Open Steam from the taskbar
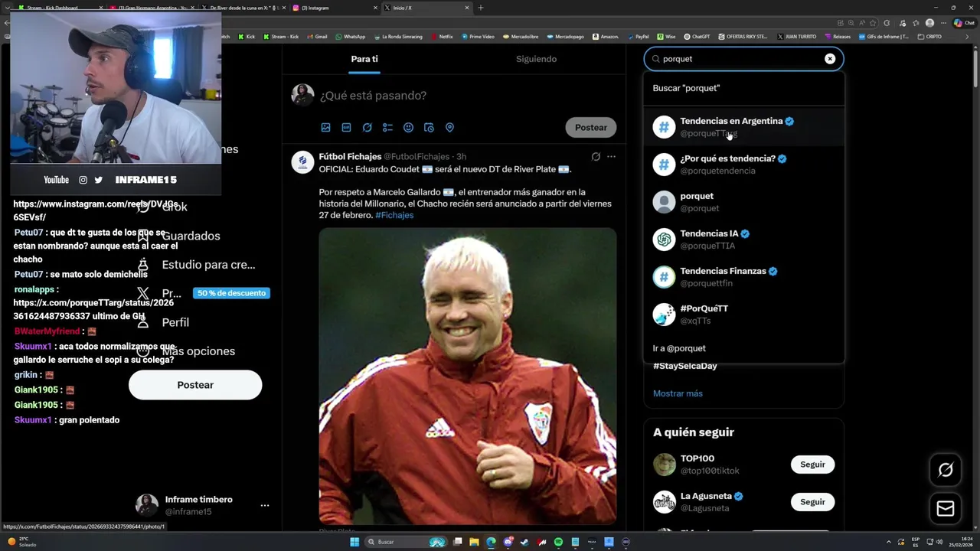 (524, 542)
